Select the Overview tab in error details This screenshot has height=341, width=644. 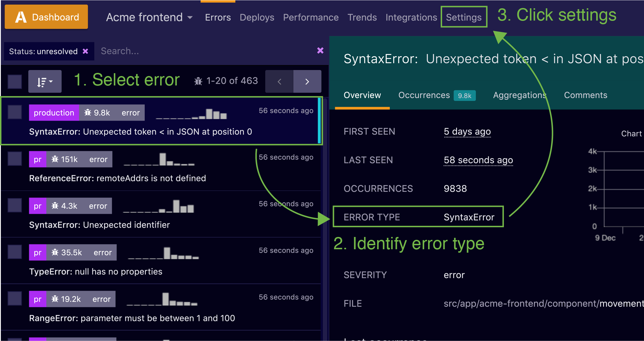[362, 95]
